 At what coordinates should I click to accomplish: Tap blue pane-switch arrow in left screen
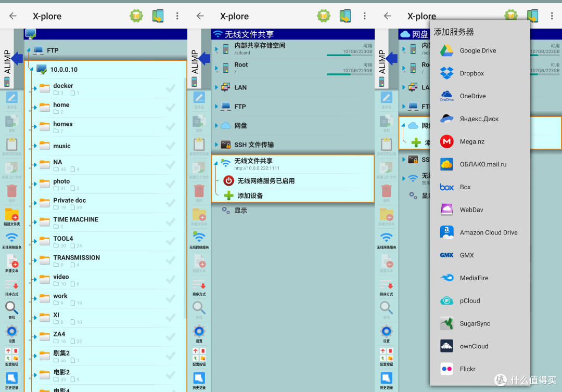click(x=17, y=58)
